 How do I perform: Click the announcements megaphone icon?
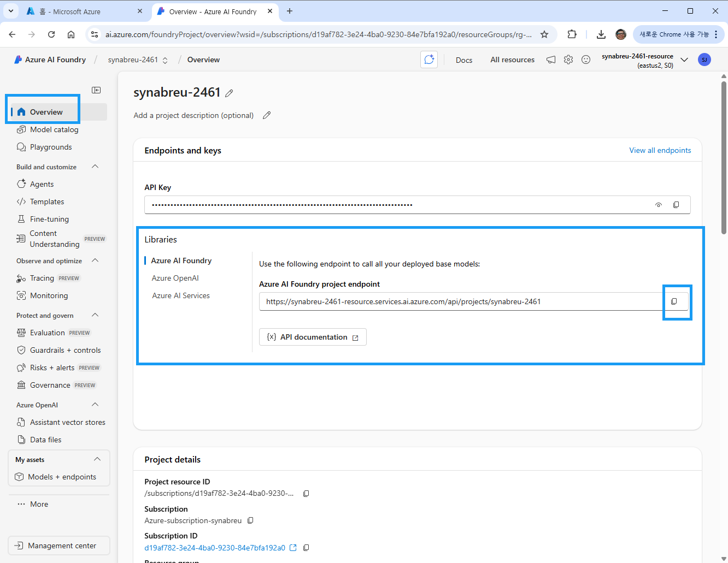click(551, 60)
